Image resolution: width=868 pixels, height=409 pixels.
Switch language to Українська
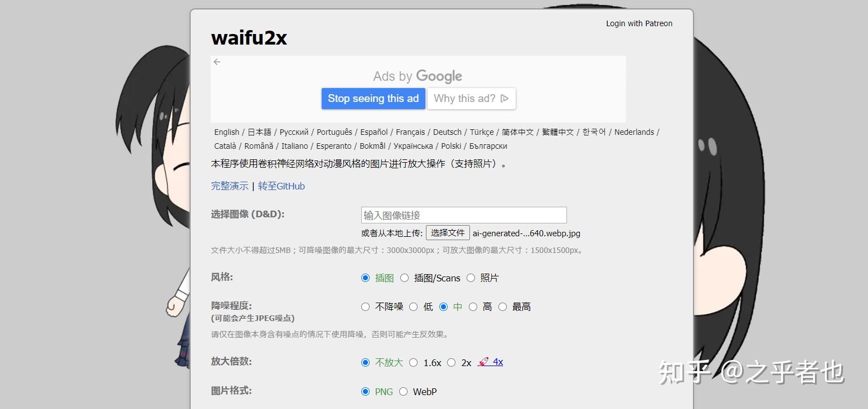[413, 146]
